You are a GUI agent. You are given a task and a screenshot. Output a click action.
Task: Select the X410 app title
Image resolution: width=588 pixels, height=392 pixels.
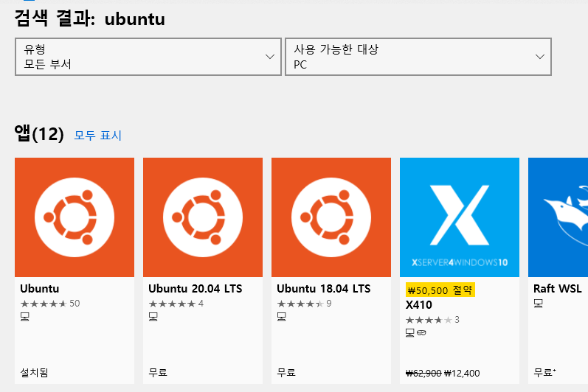(419, 305)
